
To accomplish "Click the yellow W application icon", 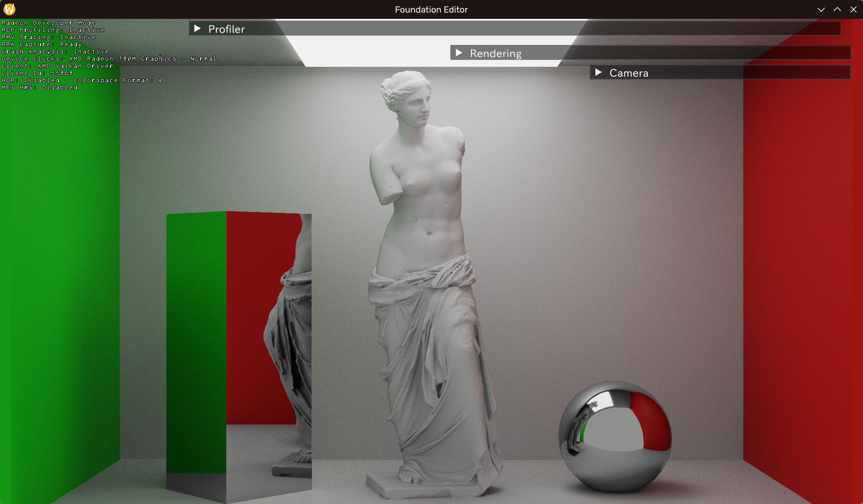I will (9, 9).
